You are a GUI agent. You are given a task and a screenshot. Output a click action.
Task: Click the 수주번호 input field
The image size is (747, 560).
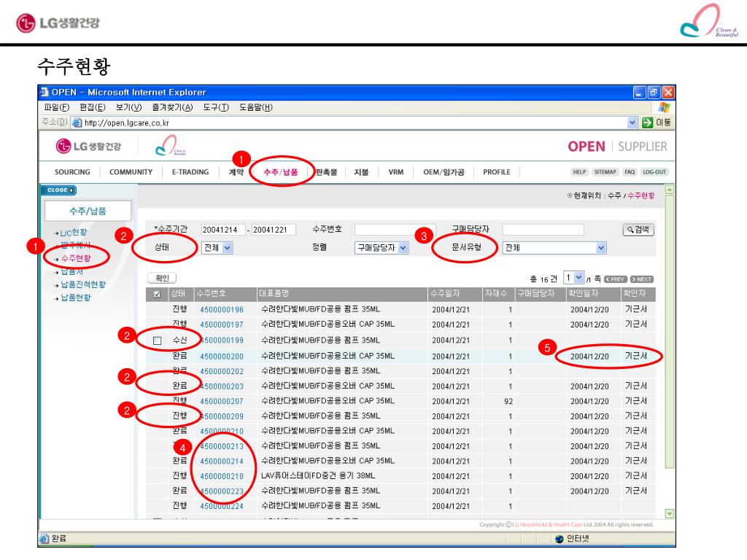tap(395, 230)
